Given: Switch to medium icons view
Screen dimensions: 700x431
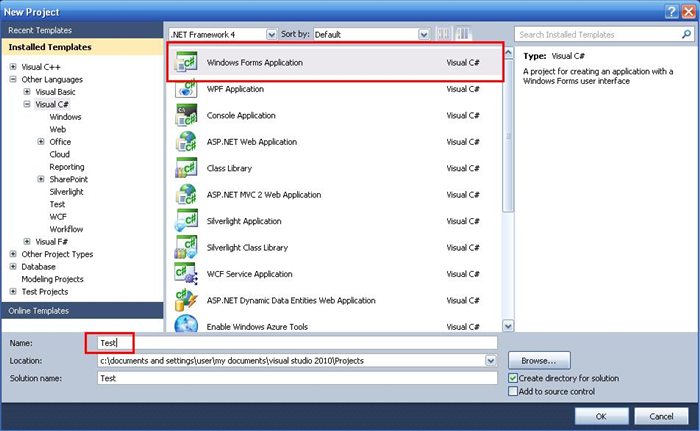Looking at the screenshot, I should click(463, 34).
